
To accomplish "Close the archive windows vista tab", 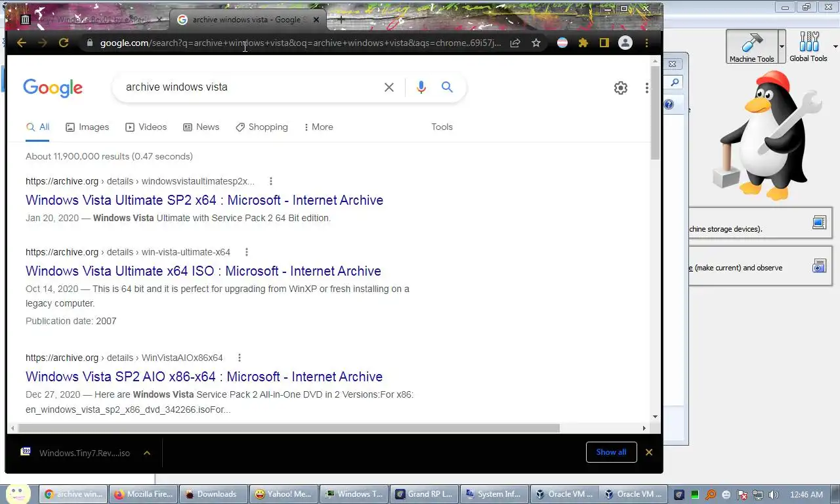I will [x=316, y=20].
